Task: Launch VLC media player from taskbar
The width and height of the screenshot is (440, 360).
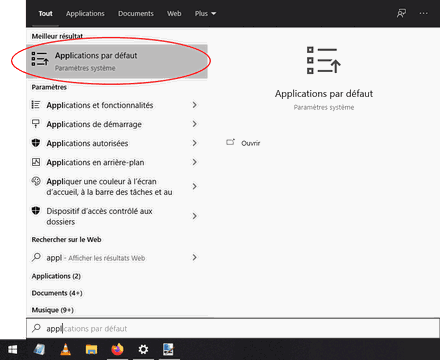Action: click(x=65, y=349)
